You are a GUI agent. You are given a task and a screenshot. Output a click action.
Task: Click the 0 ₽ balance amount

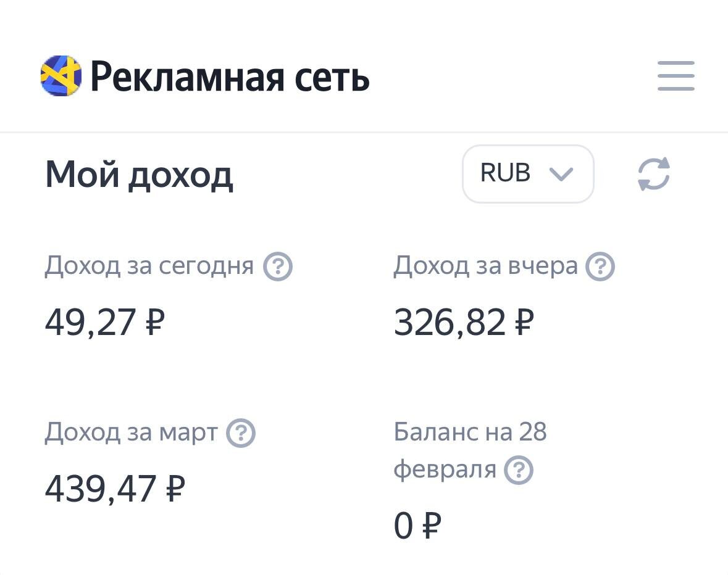tap(417, 526)
